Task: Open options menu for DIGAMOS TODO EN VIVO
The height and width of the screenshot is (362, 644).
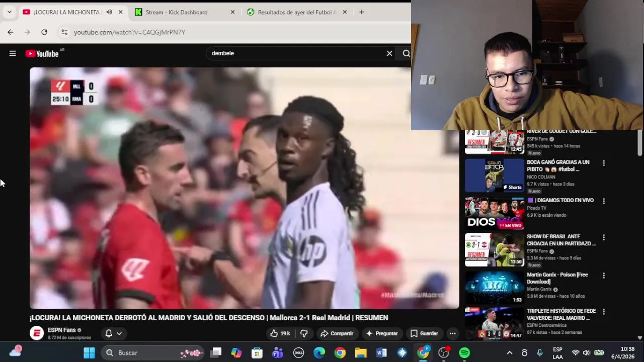Action: 604,201
